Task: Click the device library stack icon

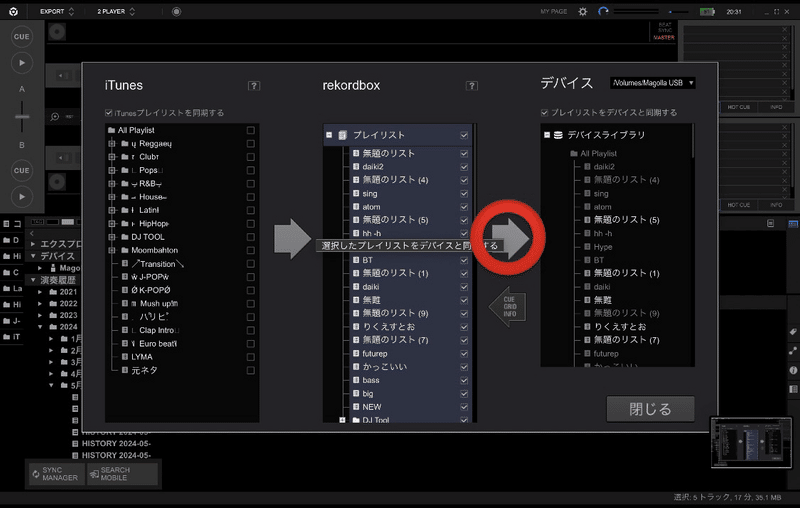Action: 558,135
